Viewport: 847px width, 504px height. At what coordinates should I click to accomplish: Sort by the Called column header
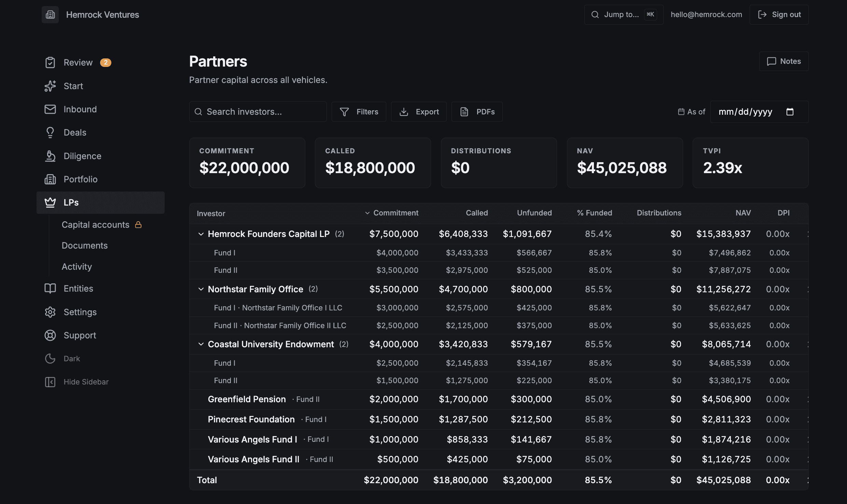click(477, 213)
